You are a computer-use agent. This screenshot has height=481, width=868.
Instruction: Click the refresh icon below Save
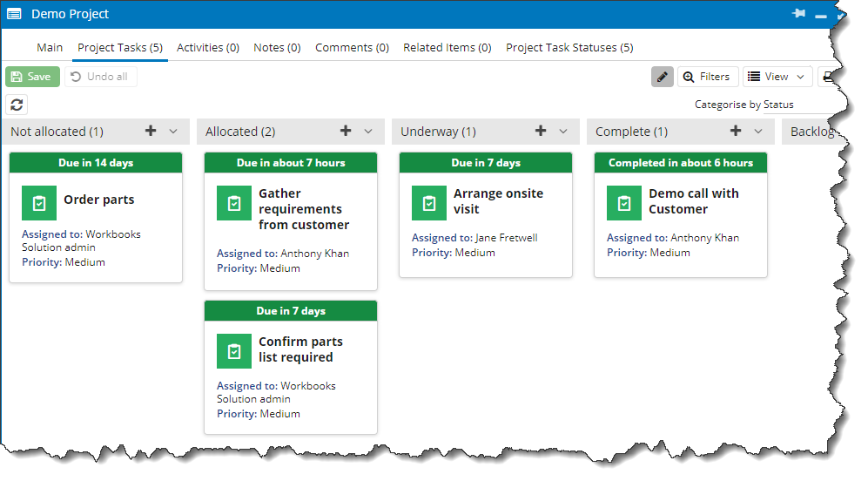17,105
